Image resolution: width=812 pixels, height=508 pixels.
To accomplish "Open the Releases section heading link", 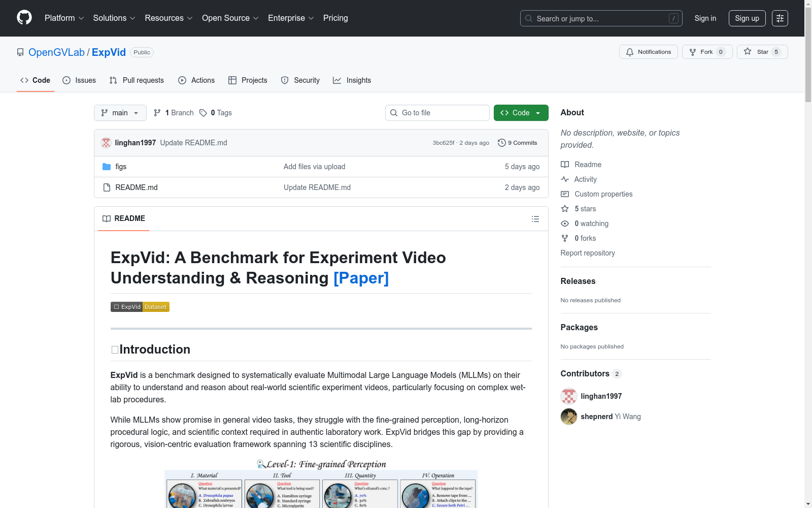I will click(x=578, y=281).
